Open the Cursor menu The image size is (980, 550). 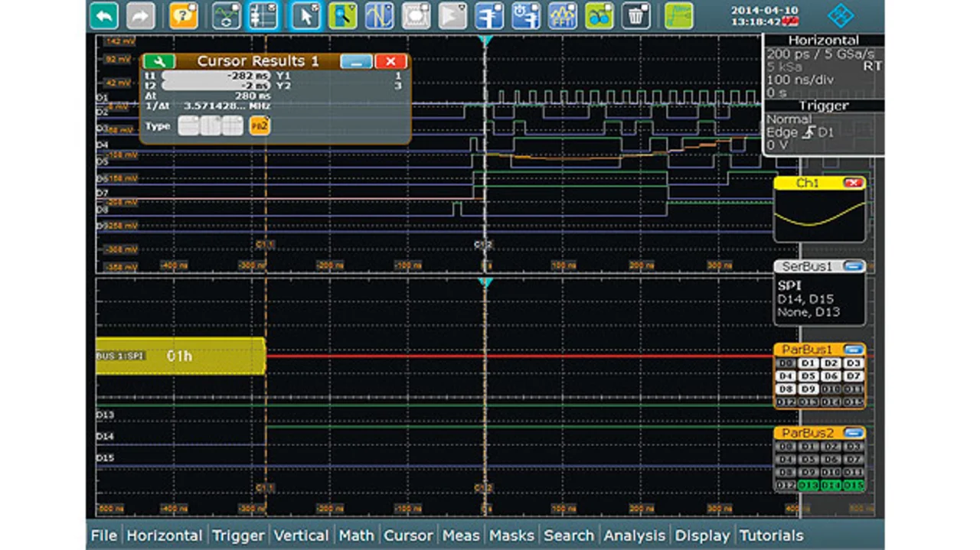click(x=409, y=535)
